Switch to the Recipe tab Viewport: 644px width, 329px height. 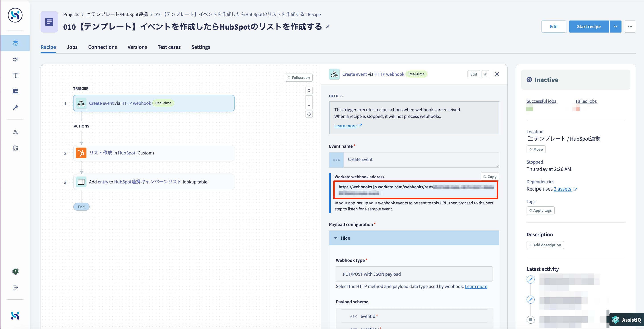(48, 47)
